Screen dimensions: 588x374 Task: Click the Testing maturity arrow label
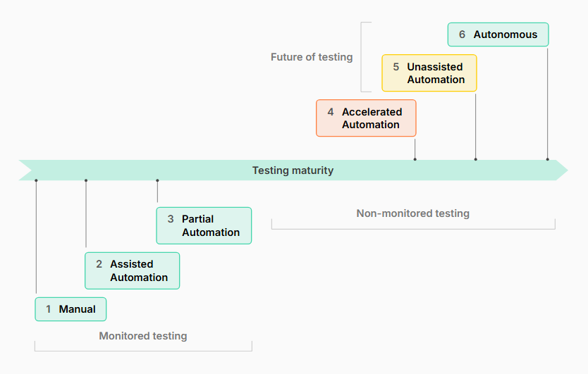(x=293, y=170)
